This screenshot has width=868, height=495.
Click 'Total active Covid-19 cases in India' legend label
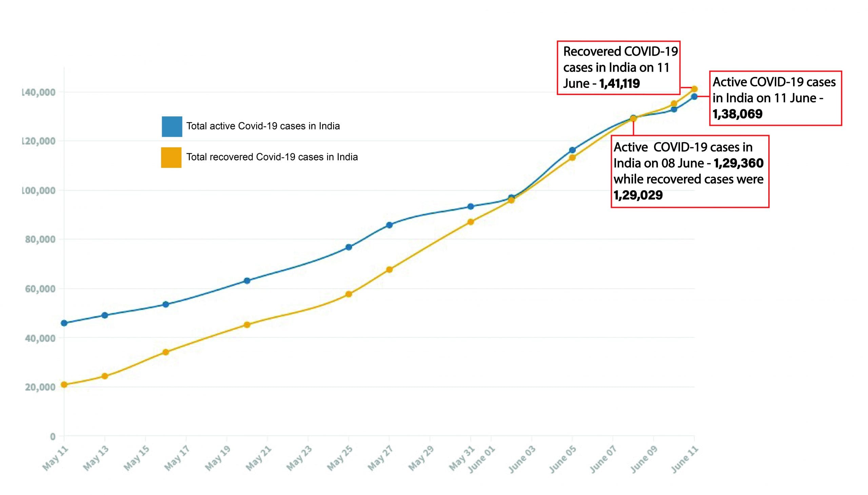[263, 126]
